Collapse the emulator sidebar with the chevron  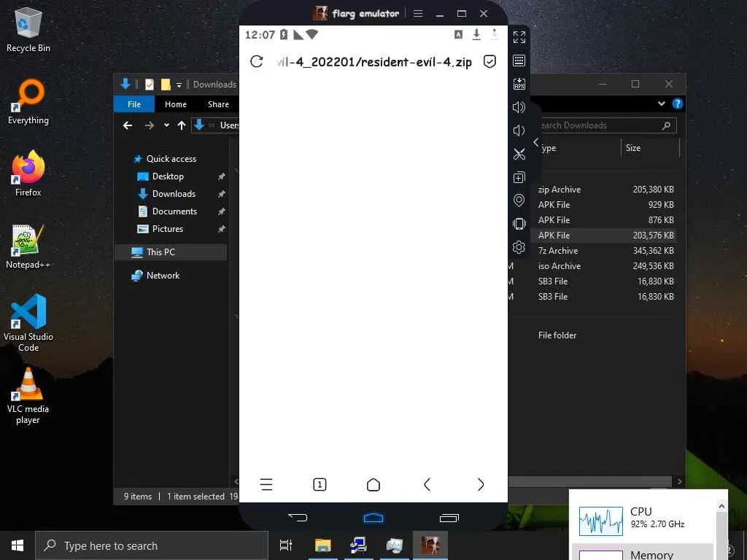(x=536, y=142)
